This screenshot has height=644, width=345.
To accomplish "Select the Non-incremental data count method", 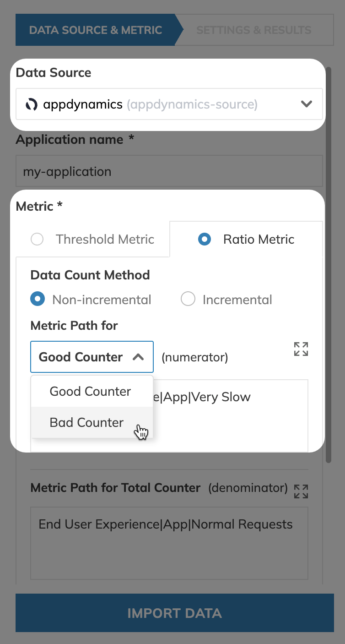I will click(x=37, y=300).
